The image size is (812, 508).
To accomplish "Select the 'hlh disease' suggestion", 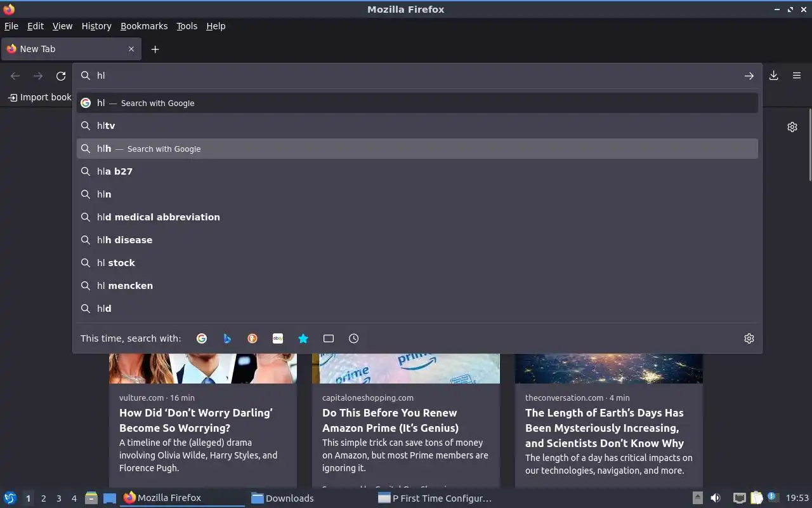I will coord(417,240).
